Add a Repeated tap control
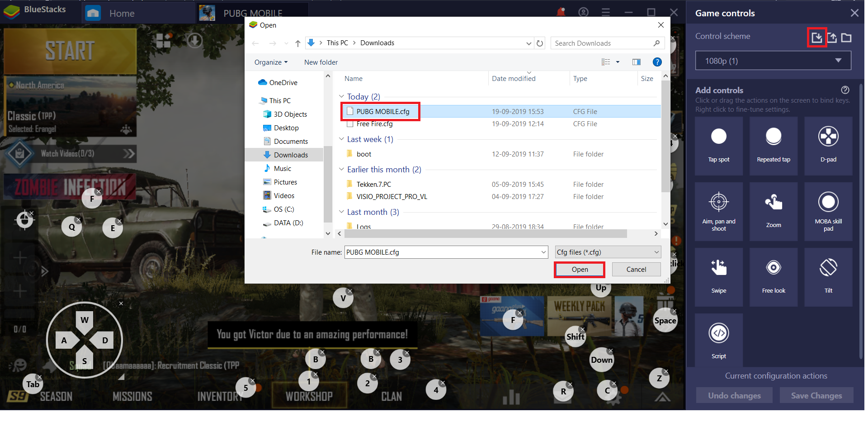This screenshot has width=868, height=436. (x=774, y=146)
